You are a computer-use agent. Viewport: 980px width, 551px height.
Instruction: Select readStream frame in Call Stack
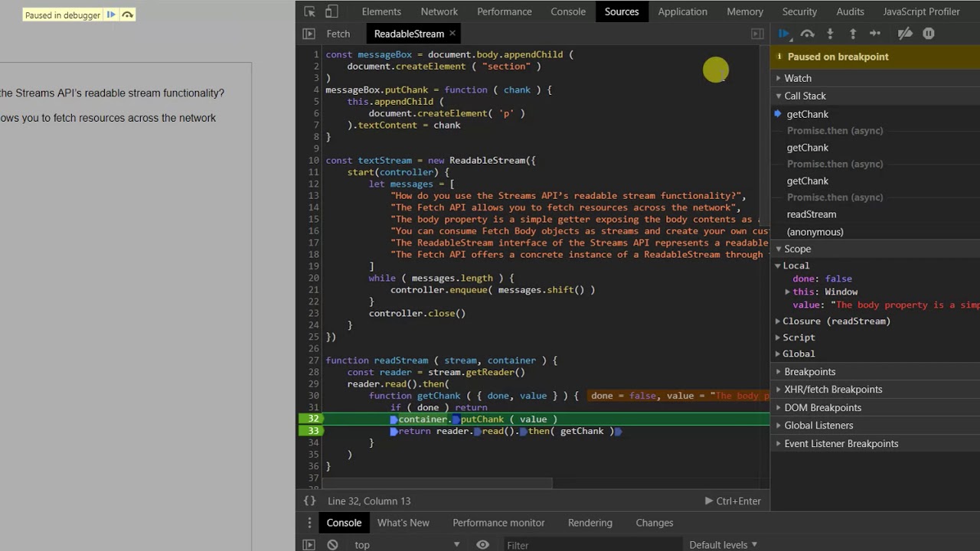(x=811, y=214)
